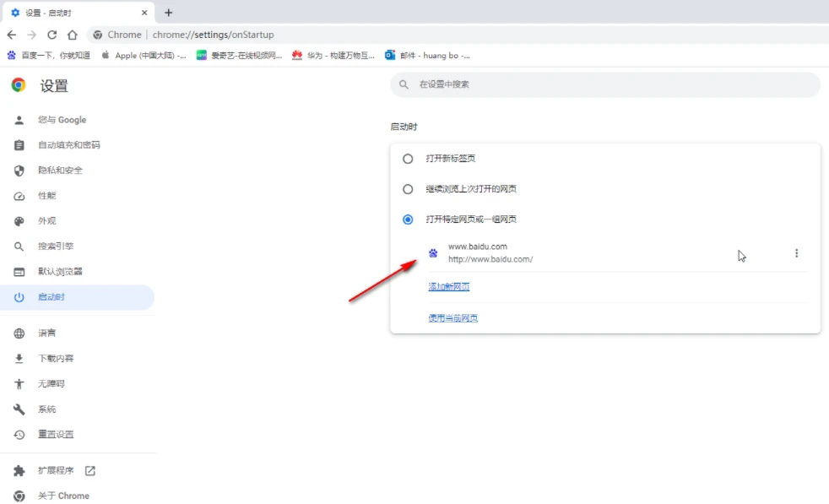Viewport: 829px width, 504px height.
Task: Open 无障碍 settings section
Action: click(77, 384)
